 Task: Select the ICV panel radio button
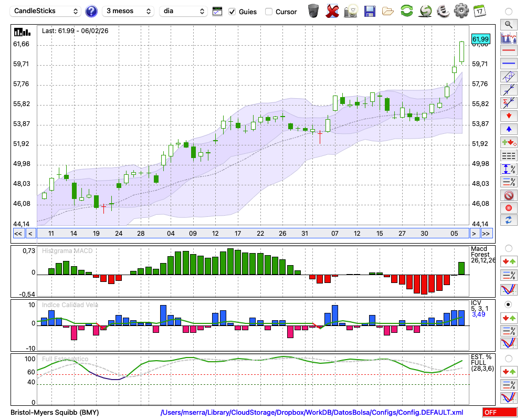pos(509,304)
